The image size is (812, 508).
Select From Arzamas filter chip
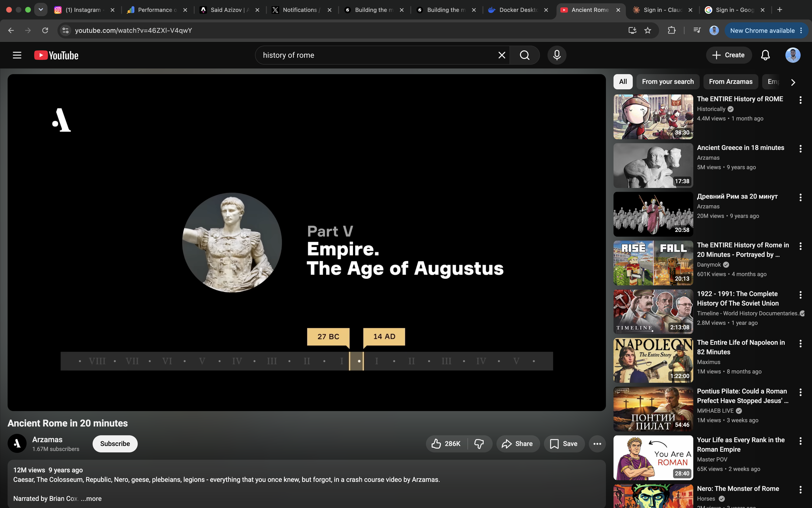pos(730,82)
